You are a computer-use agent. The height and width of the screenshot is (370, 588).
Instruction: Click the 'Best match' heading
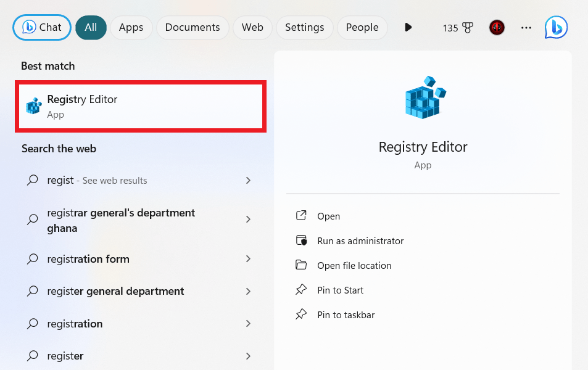(x=48, y=66)
